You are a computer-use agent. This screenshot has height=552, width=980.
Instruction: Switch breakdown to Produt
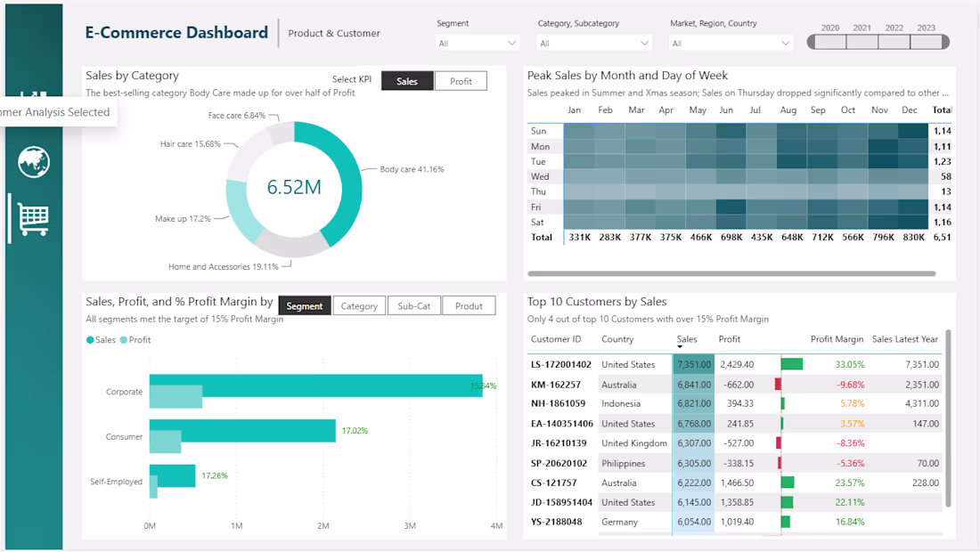pyautogui.click(x=469, y=306)
